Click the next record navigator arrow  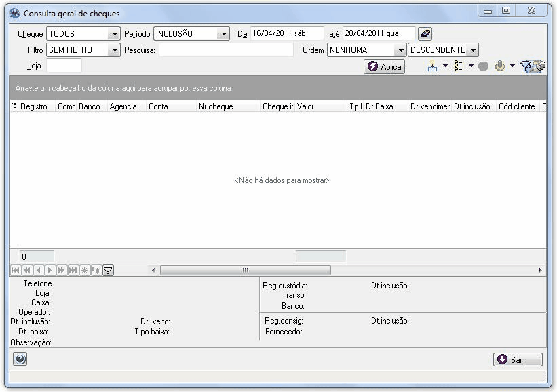click(x=50, y=271)
